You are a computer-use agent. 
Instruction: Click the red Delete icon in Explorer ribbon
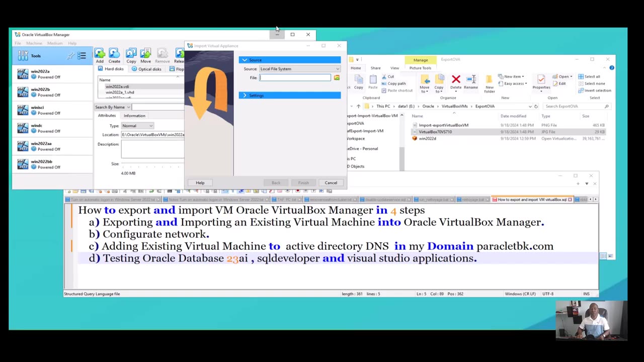(456, 79)
